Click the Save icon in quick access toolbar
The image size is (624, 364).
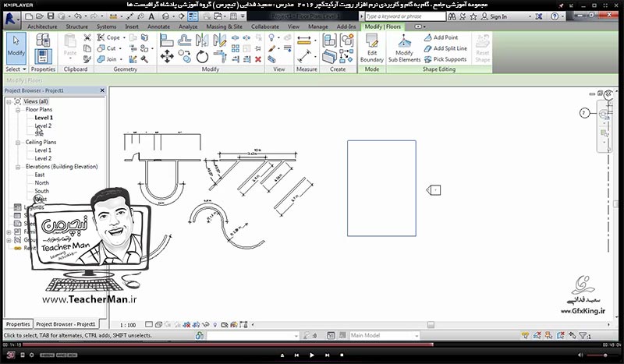51,16
